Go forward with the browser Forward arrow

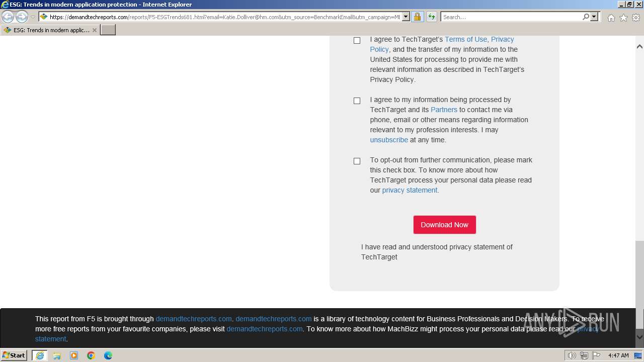coord(22,17)
